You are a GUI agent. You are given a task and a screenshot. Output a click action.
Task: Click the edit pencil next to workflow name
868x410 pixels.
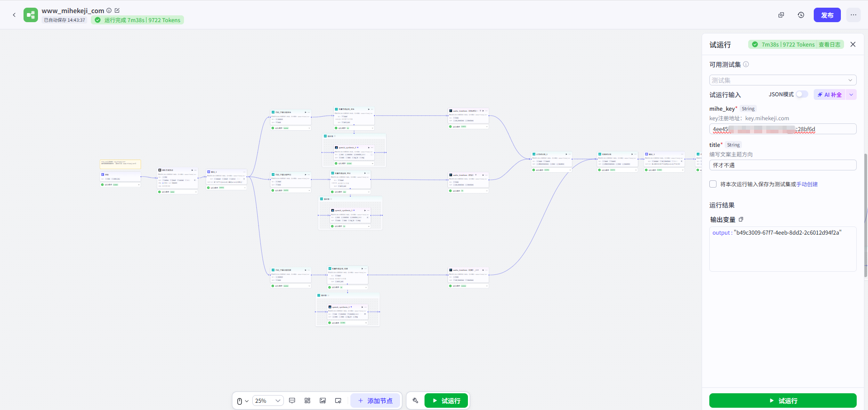coord(117,10)
